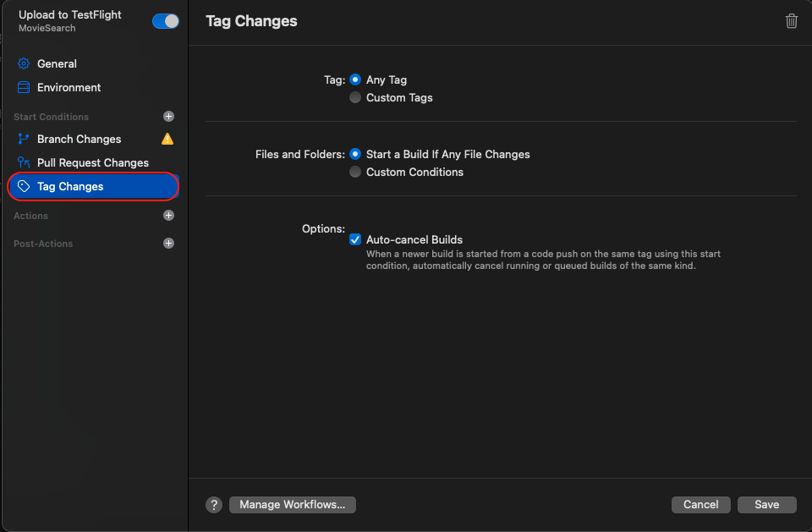Choose the Custom Tags radio option
Image resolution: width=812 pixels, height=532 pixels.
pos(354,97)
